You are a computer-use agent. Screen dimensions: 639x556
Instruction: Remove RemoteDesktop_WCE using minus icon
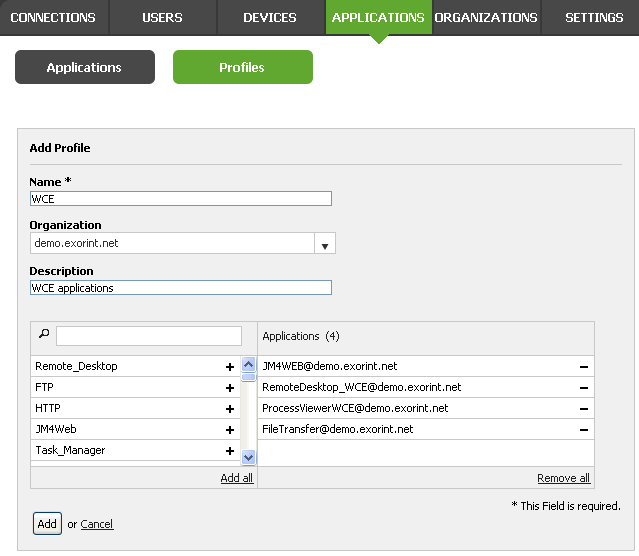pyautogui.click(x=583, y=388)
